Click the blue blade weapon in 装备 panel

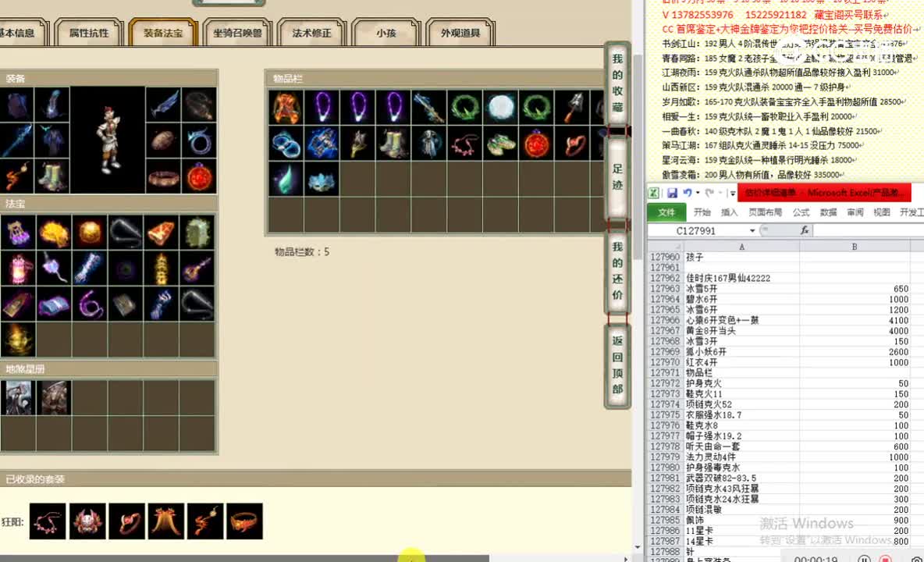163,105
